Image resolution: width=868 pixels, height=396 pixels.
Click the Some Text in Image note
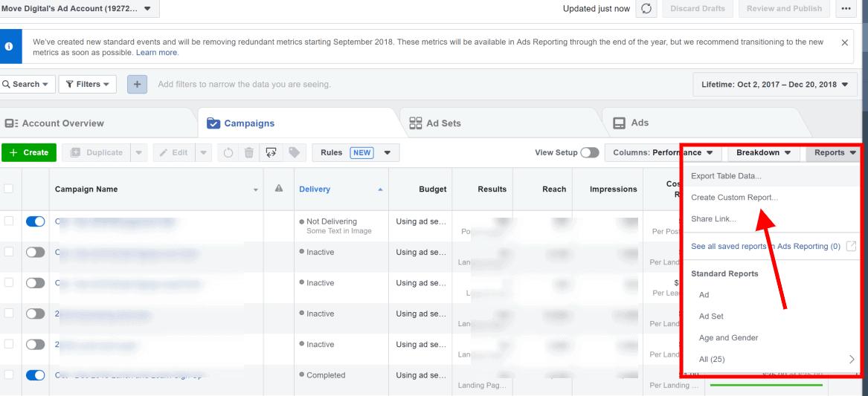point(338,231)
